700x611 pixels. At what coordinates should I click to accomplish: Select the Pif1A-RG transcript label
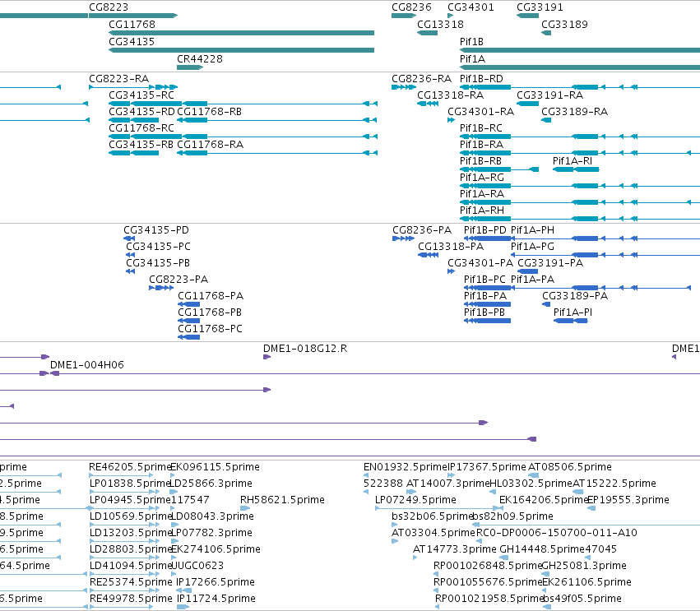coord(482,178)
